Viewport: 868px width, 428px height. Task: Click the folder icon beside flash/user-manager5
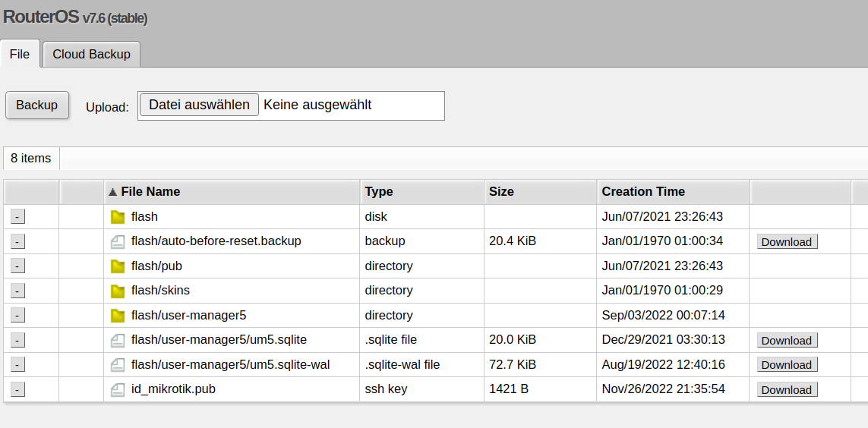[x=118, y=315]
